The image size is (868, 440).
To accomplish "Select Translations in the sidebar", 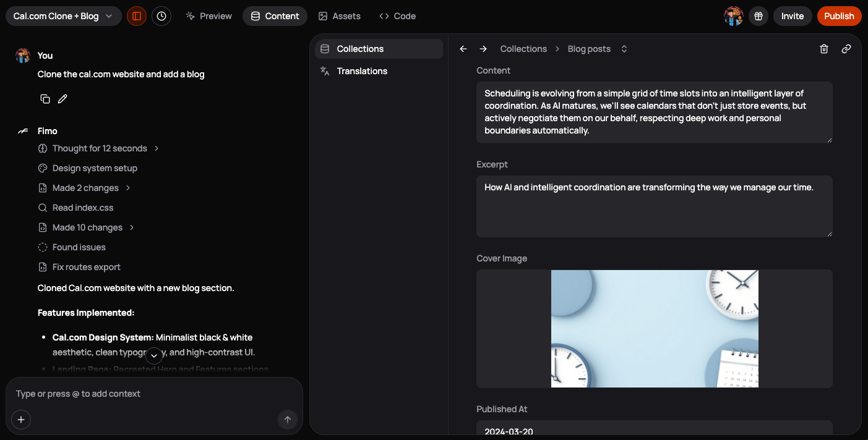I will 362,71.
